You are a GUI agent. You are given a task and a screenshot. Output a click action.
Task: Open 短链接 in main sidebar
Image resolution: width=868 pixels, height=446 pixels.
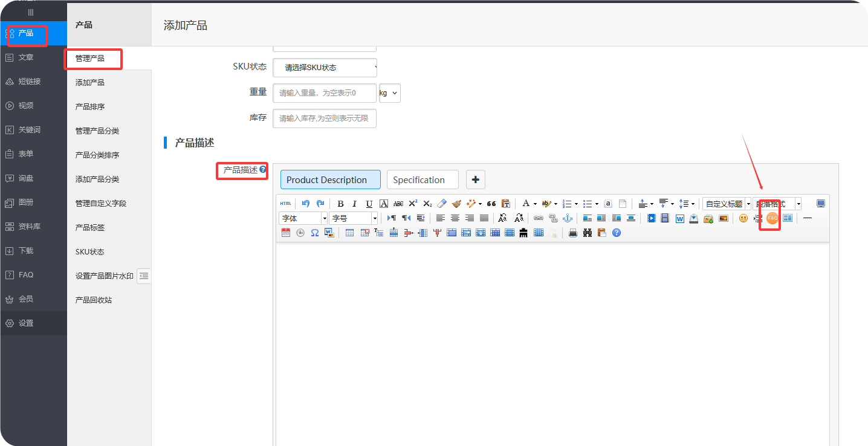pos(33,82)
